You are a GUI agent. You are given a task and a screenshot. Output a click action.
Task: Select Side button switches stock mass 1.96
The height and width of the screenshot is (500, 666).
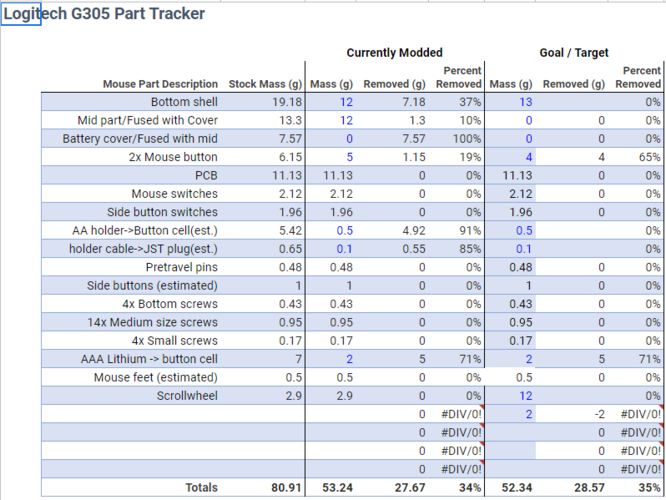pos(290,212)
